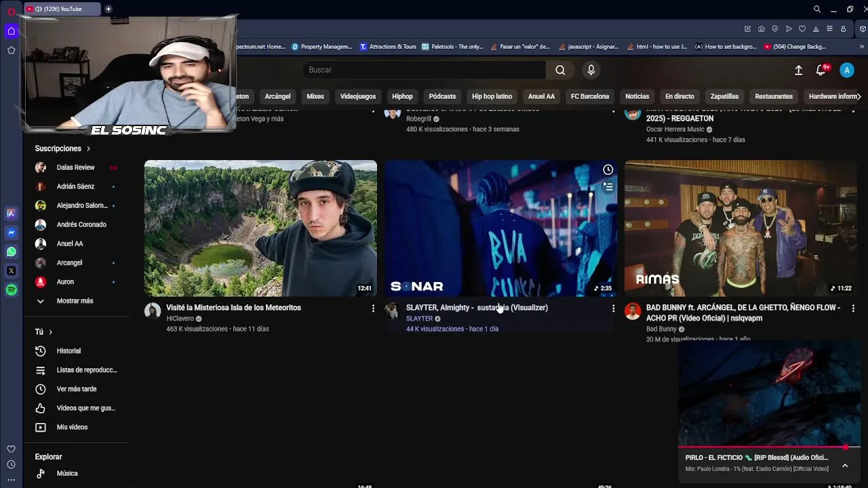Open the options menu for the SLAYTER sustancia video
The width and height of the screenshot is (868, 488).
pos(613,308)
